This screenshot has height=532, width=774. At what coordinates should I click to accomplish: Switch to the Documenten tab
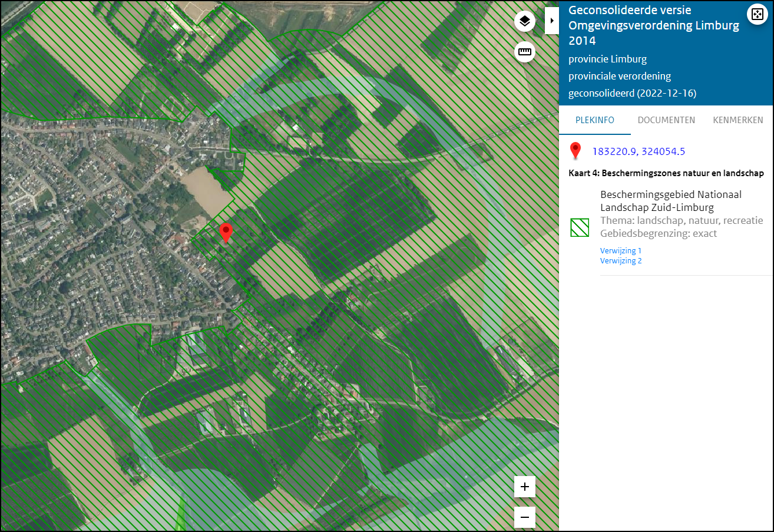(x=666, y=120)
